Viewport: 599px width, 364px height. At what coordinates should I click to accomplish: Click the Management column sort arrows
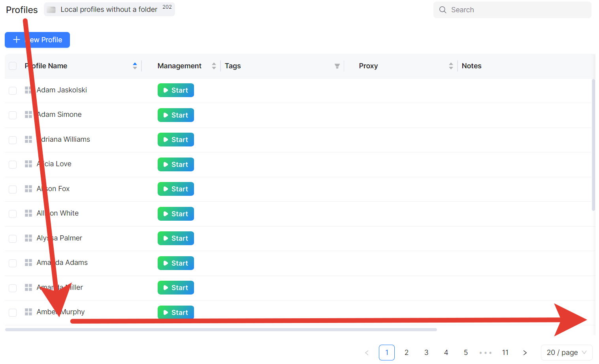[x=214, y=66]
